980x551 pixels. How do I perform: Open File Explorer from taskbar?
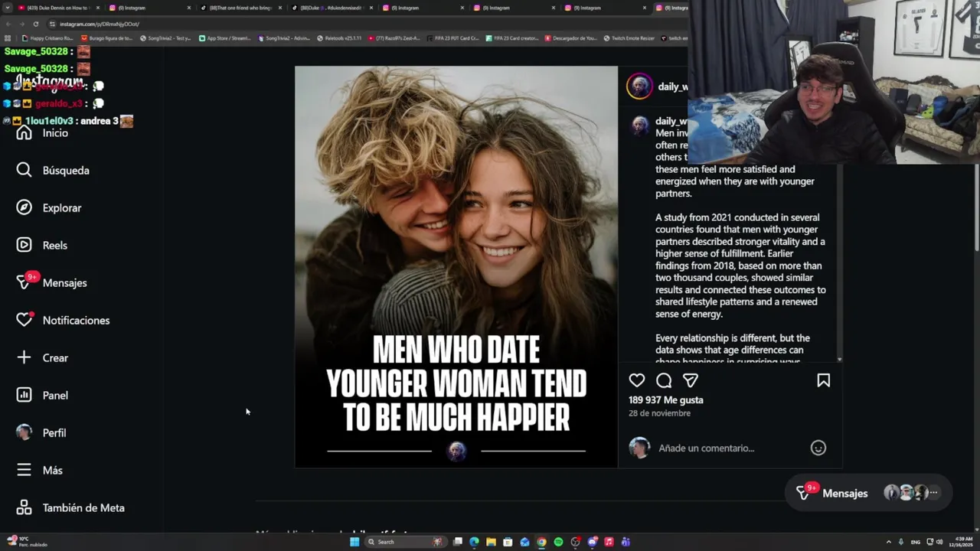(x=491, y=542)
